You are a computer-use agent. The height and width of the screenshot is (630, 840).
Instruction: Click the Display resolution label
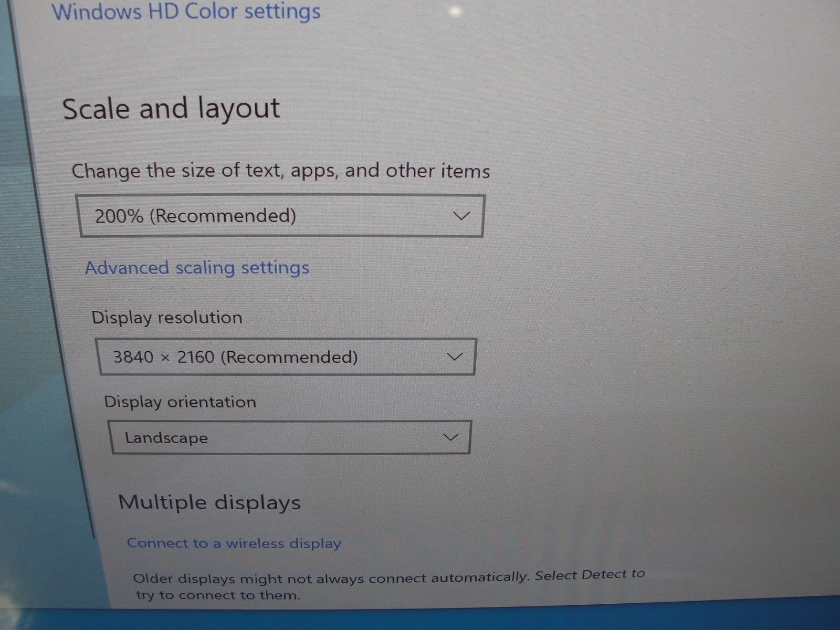click(167, 318)
